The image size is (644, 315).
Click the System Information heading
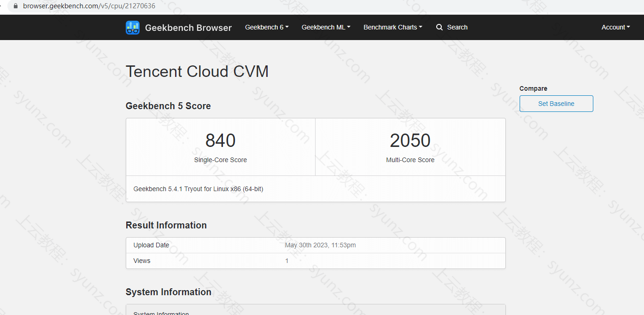(168, 292)
